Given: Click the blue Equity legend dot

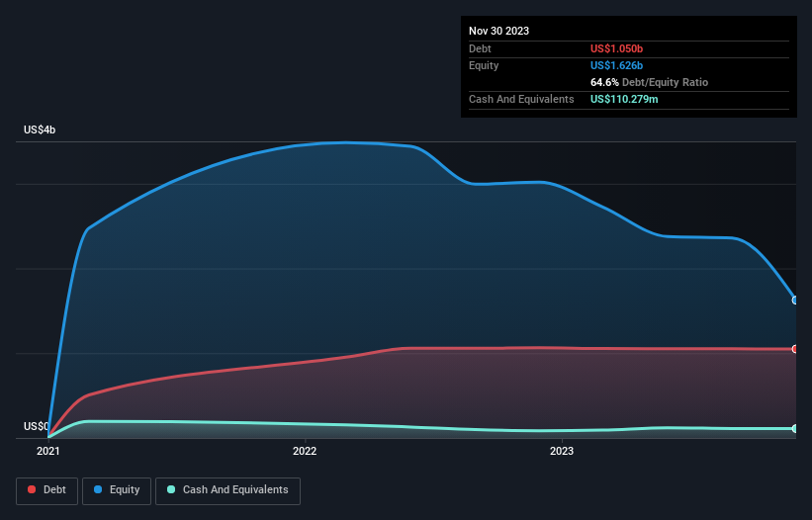Looking at the screenshot, I should pos(98,489).
